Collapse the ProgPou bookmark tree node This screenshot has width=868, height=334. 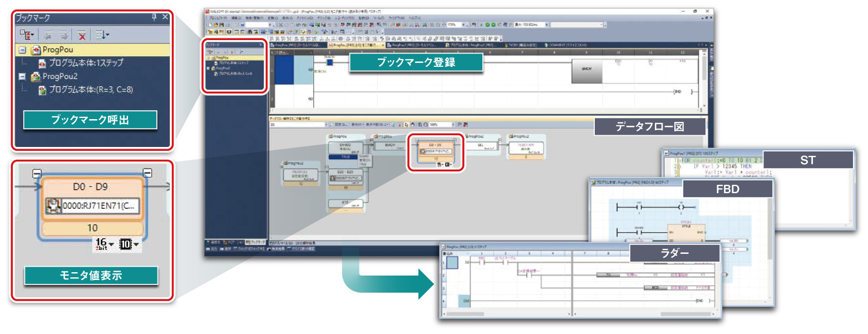pos(22,50)
